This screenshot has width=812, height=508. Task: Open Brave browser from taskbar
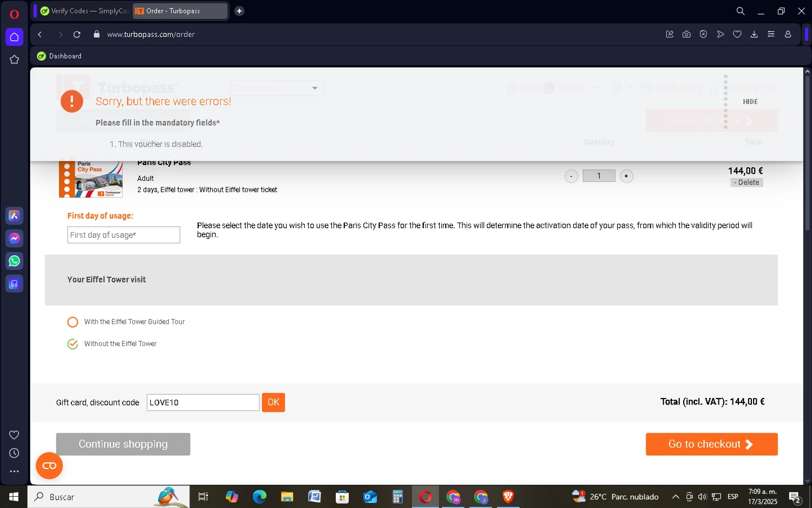tap(508, 497)
